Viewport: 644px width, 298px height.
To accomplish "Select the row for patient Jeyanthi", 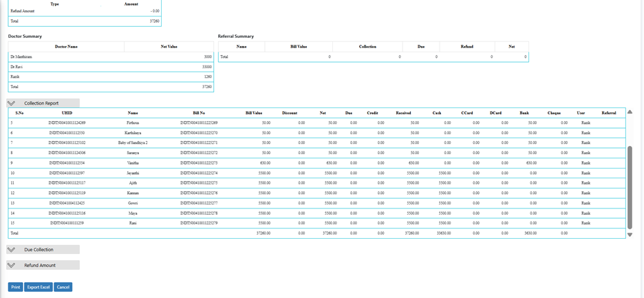I will (x=133, y=173).
